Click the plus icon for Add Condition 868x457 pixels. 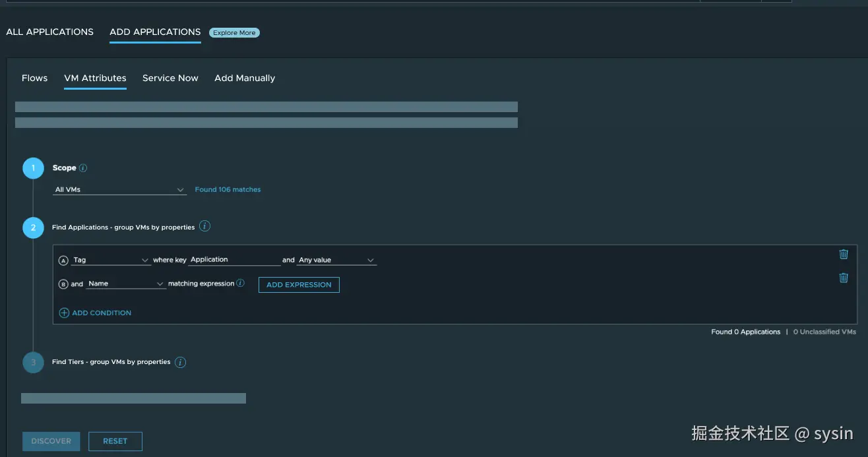pyautogui.click(x=64, y=313)
